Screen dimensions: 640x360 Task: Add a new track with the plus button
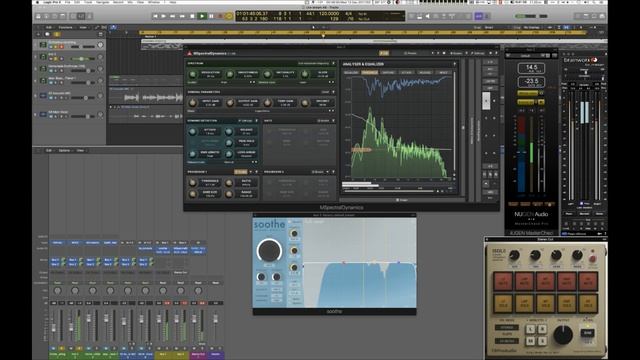38,34
